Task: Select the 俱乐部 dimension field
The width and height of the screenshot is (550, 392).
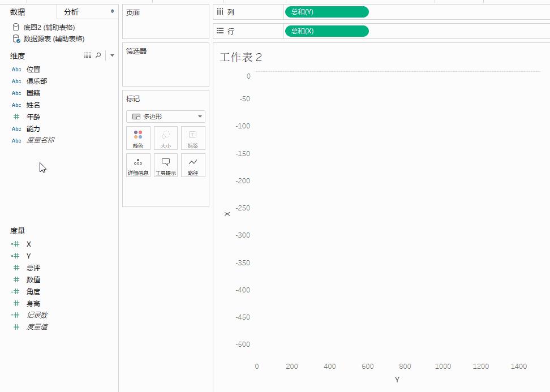Action: tap(37, 81)
